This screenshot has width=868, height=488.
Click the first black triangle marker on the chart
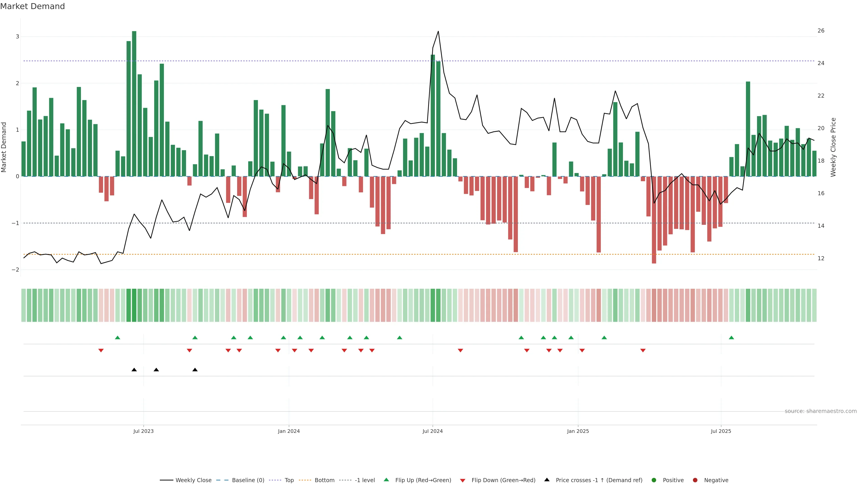click(x=134, y=370)
